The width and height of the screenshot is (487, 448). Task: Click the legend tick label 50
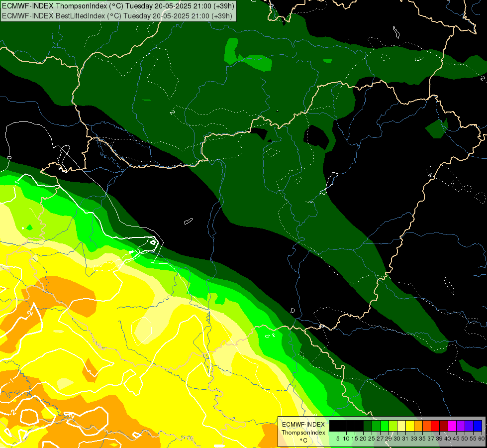coord(465,439)
